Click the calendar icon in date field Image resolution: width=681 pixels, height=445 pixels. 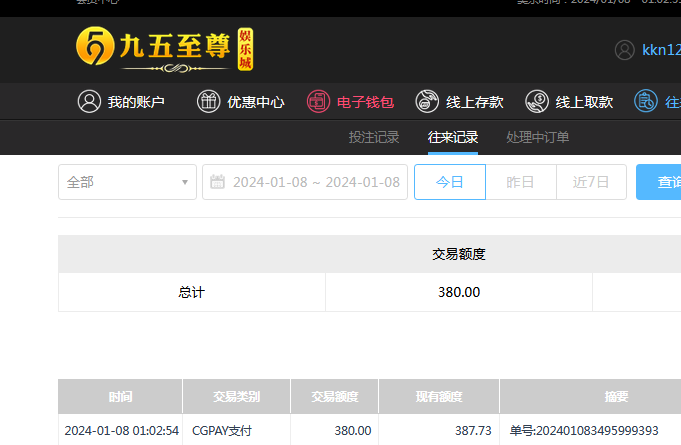click(218, 182)
